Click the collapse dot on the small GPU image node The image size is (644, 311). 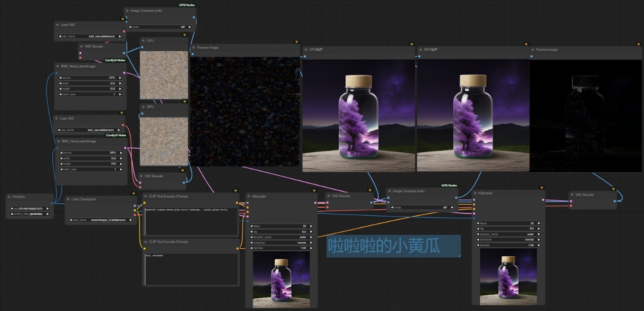(144, 107)
